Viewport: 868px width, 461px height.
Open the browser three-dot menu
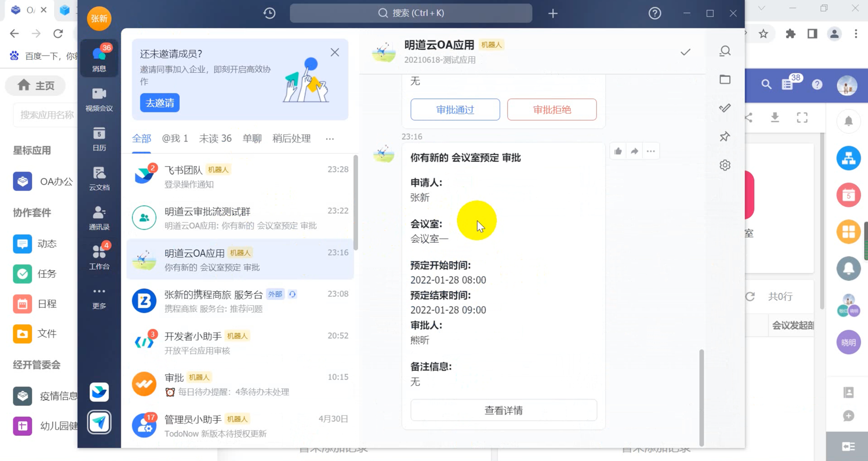(856, 34)
